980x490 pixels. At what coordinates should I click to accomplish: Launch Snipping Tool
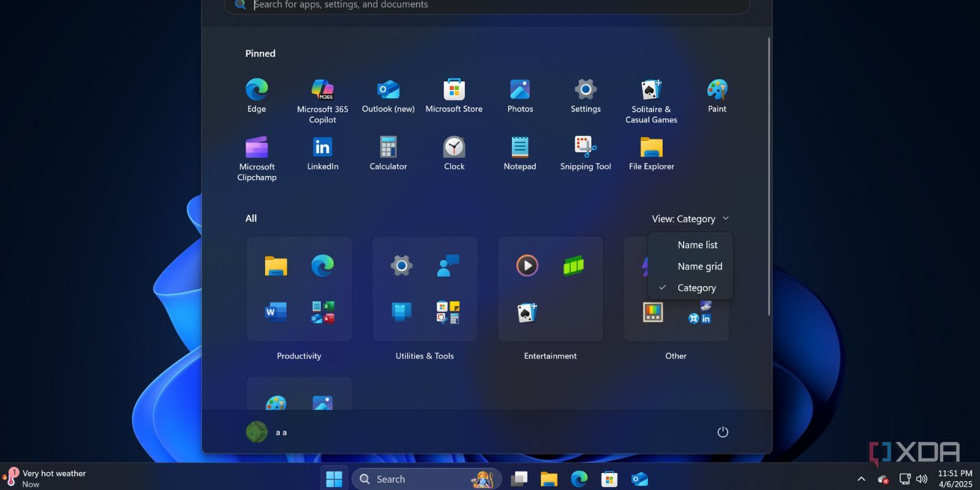pyautogui.click(x=586, y=154)
